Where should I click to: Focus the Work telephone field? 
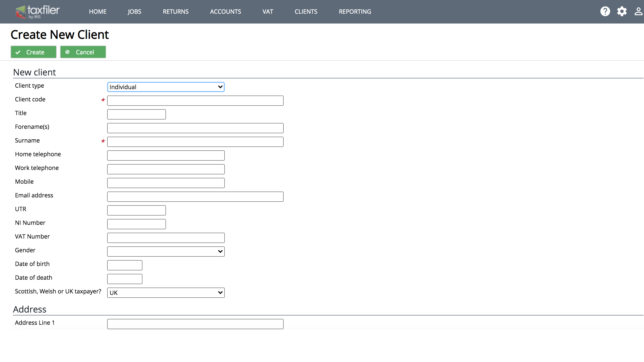click(x=166, y=169)
